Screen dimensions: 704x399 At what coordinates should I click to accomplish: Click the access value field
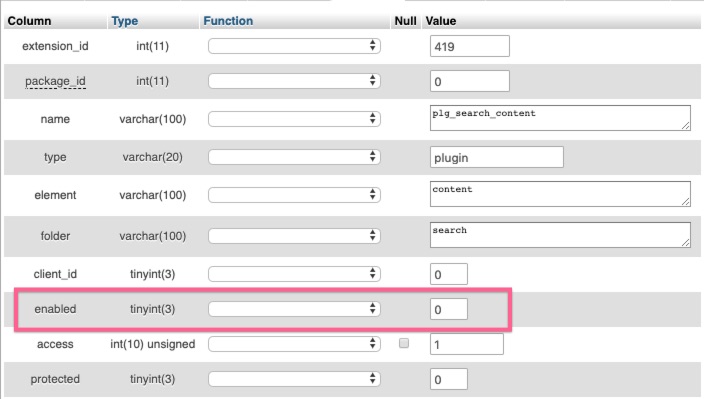coord(466,344)
